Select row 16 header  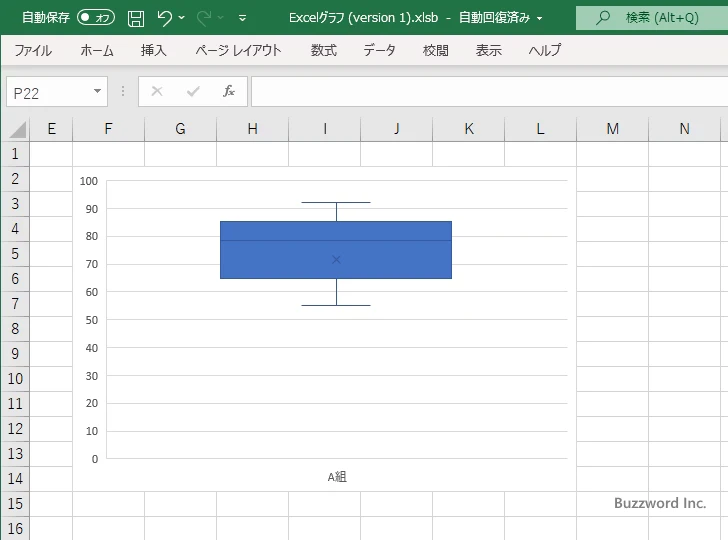click(15, 528)
